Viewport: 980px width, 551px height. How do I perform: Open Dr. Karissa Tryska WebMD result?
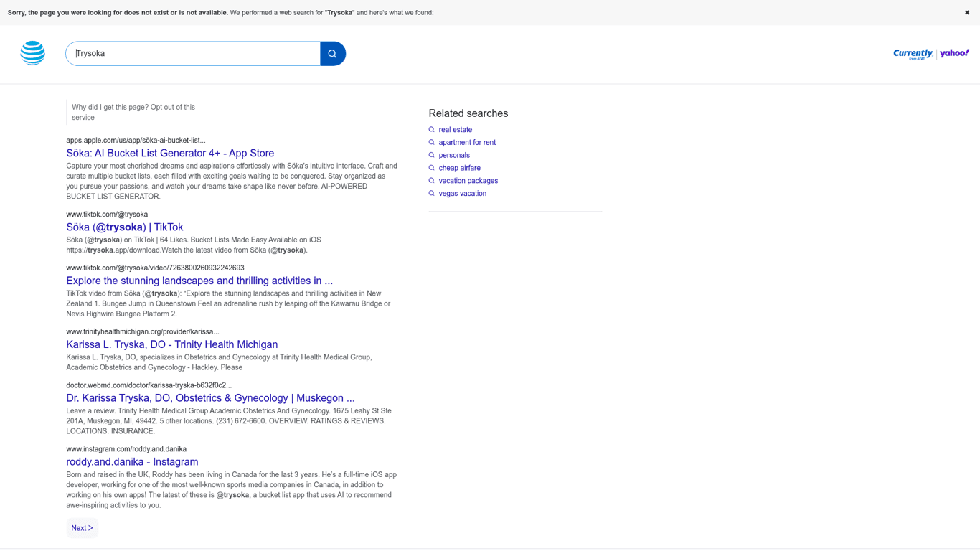[x=210, y=398]
